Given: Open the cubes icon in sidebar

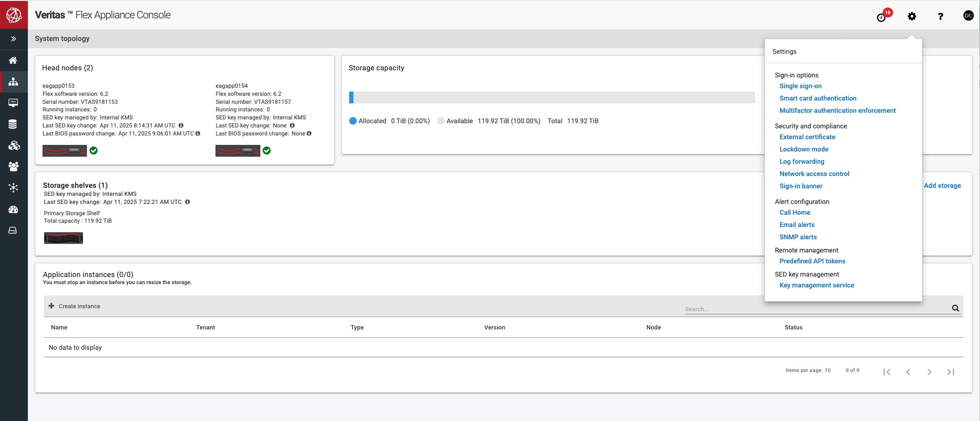Looking at the screenshot, I should [x=13, y=145].
